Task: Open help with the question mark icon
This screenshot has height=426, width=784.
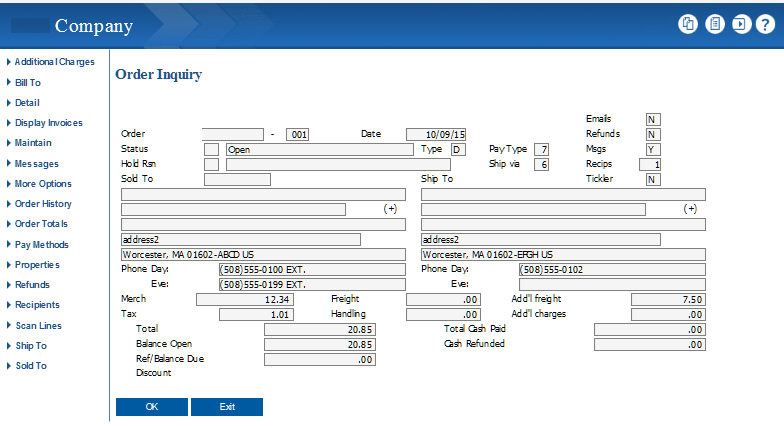Action: coord(765,25)
